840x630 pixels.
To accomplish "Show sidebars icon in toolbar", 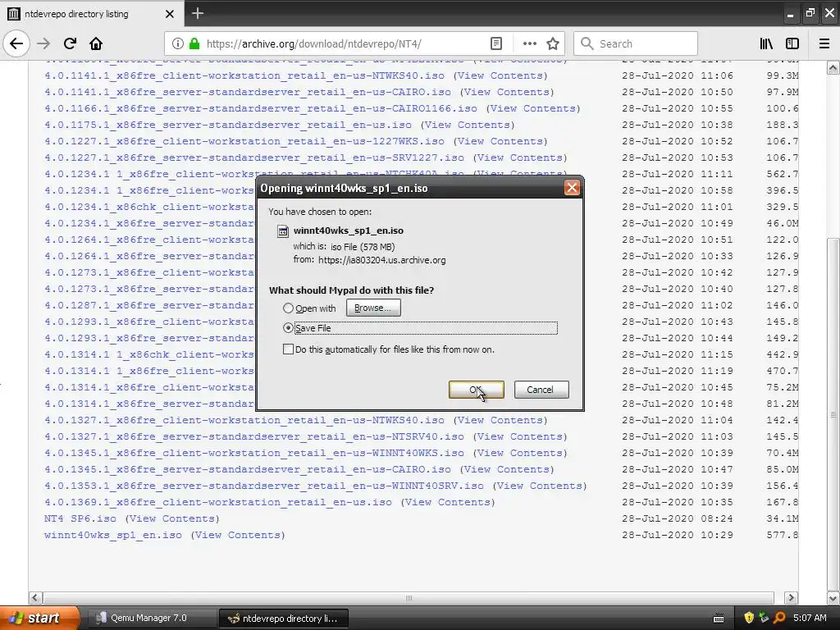I will 792,43.
